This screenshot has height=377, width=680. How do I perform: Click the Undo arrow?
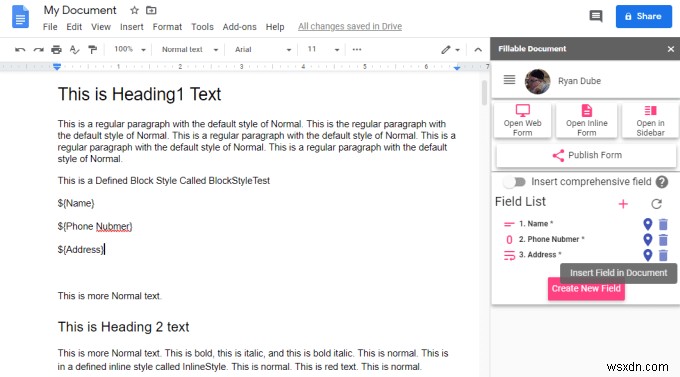click(x=20, y=50)
